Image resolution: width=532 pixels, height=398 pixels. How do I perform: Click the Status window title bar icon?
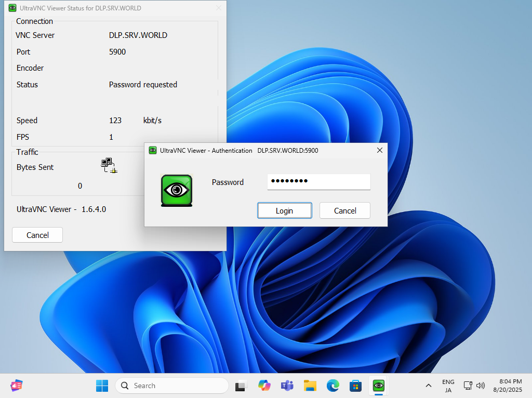(12, 8)
